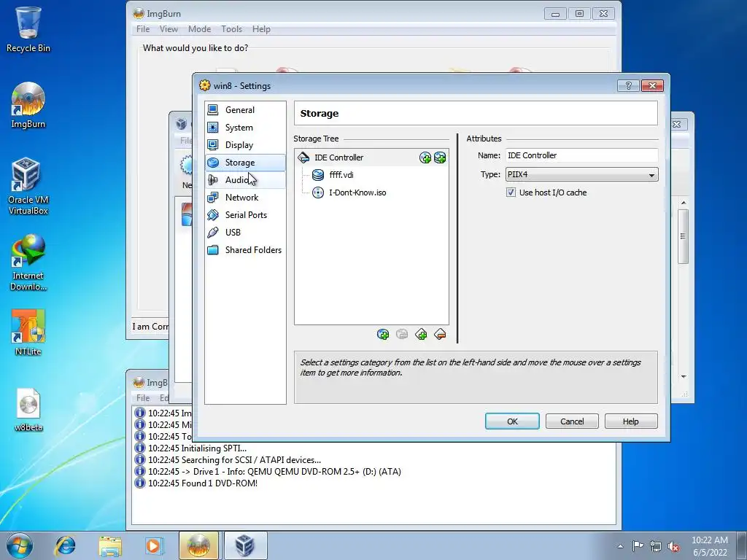Select the Oracle VM VirtualBox desktop shortcut
Viewport: 747px width, 560px height.
pyautogui.click(x=28, y=187)
